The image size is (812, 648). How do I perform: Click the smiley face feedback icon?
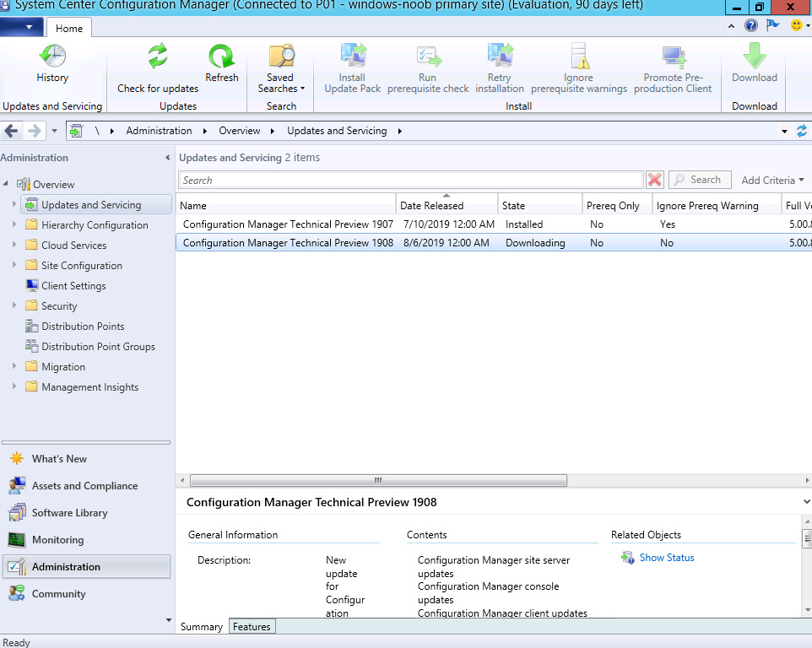pyautogui.click(x=797, y=24)
